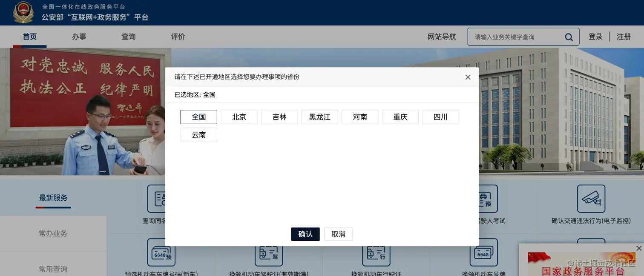
Task: Select 全国 region option
Action: pos(199,117)
